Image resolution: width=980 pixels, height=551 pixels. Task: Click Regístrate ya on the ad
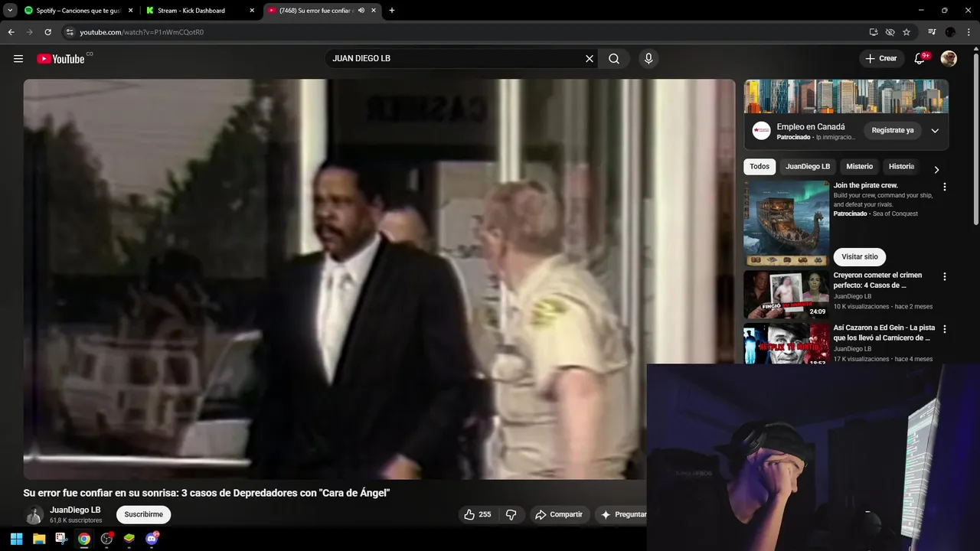[893, 131]
